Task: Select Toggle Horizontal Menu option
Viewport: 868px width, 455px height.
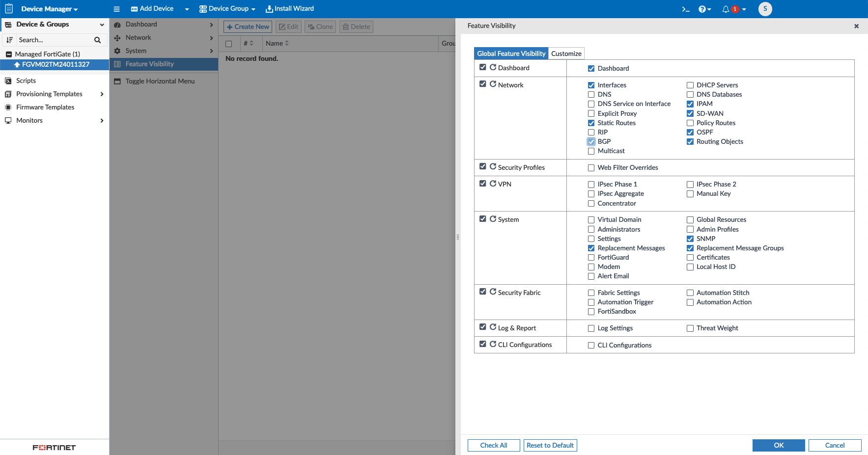Action: coord(164,81)
